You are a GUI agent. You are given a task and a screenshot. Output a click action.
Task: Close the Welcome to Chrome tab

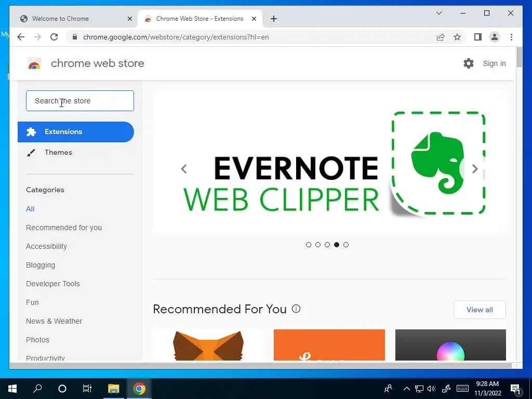(129, 19)
